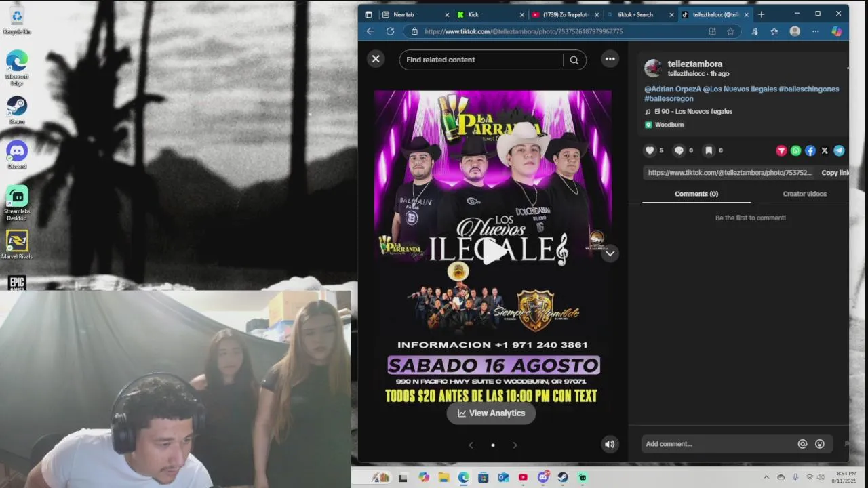Share the post to Telegram

point(839,150)
